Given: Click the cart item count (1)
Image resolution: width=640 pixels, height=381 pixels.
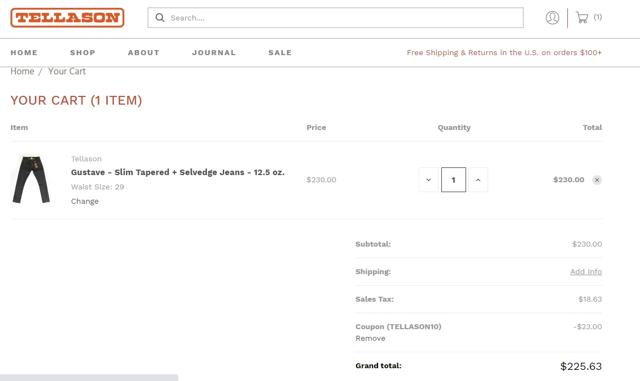Looking at the screenshot, I should [x=598, y=17].
